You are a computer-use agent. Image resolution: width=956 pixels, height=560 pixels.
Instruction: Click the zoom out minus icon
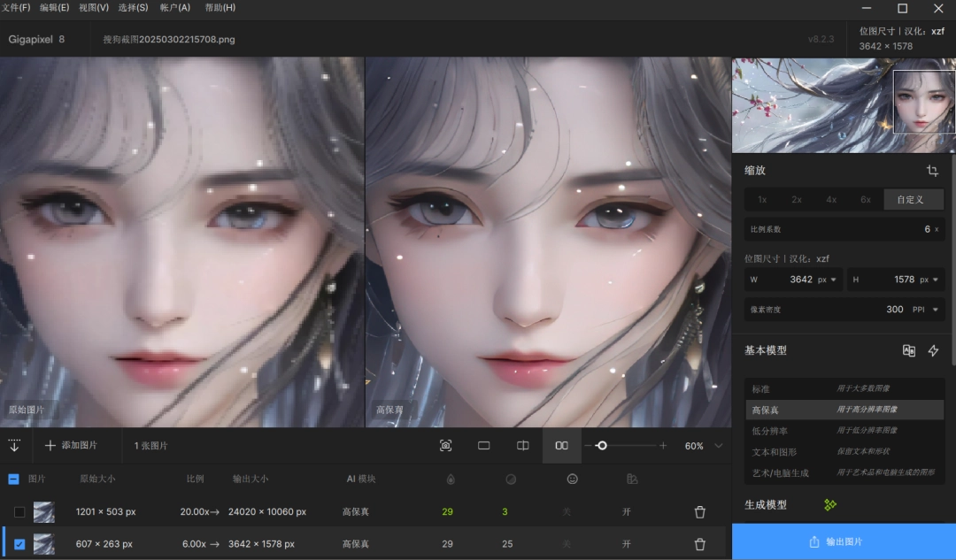[x=588, y=446]
